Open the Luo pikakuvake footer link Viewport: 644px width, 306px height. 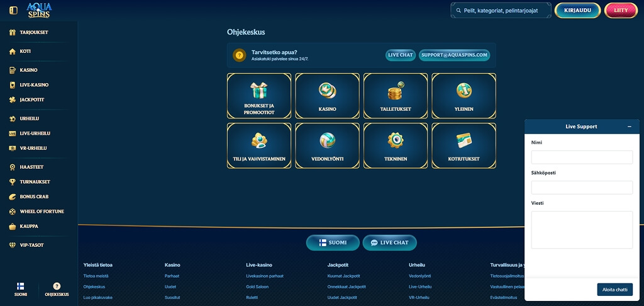click(97, 297)
